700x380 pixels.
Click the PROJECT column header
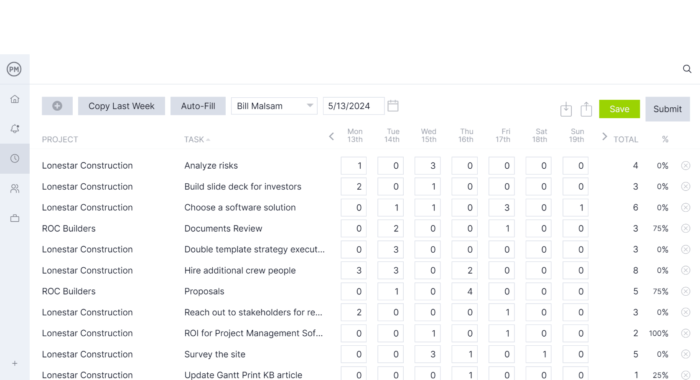point(60,139)
